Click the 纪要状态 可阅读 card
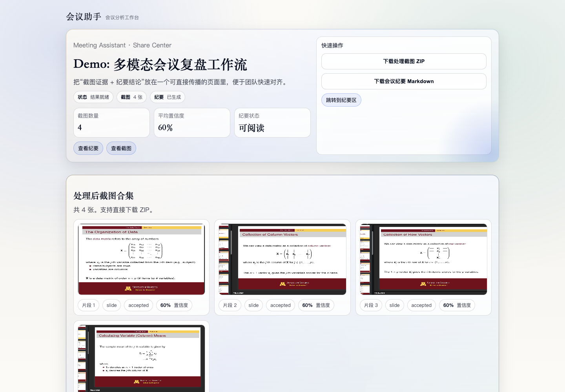565x392 pixels. [272, 123]
